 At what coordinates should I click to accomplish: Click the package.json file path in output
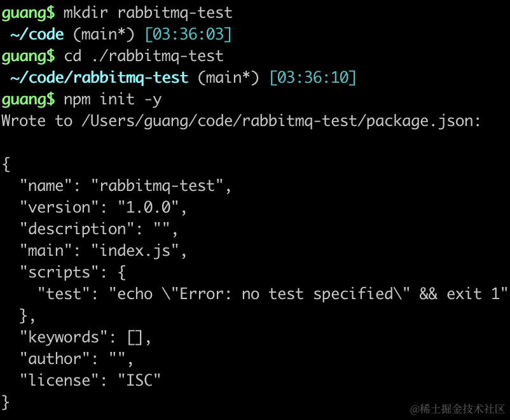(281, 122)
